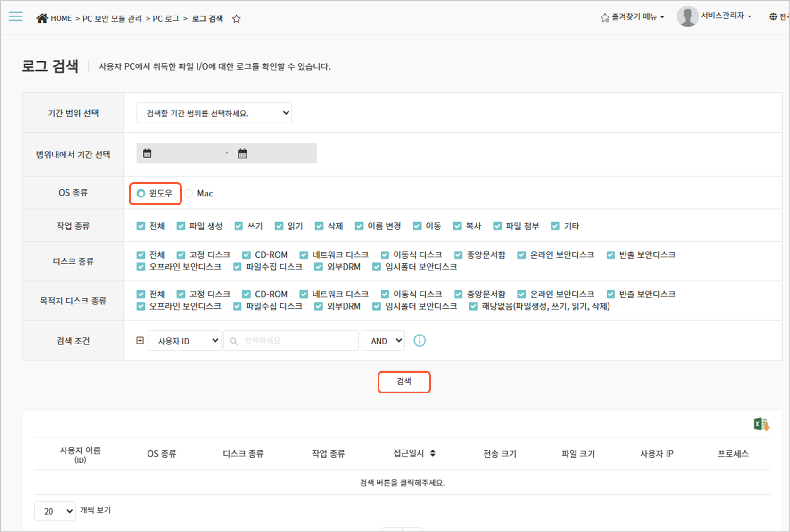Click the favorite star next to 로그 검색
Viewport: 790px width, 532px height.
point(237,19)
